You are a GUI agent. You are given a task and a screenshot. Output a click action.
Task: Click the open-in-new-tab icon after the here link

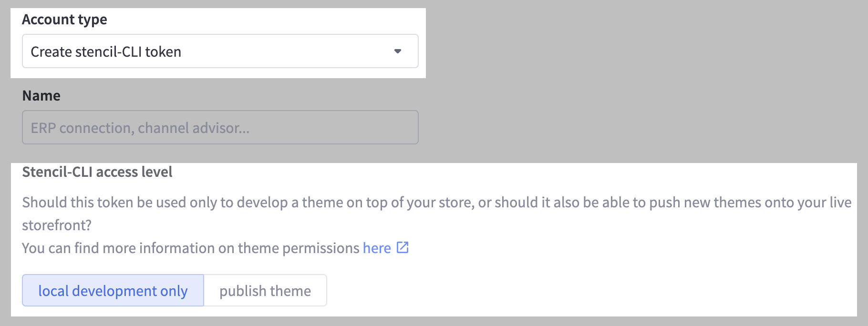(403, 247)
